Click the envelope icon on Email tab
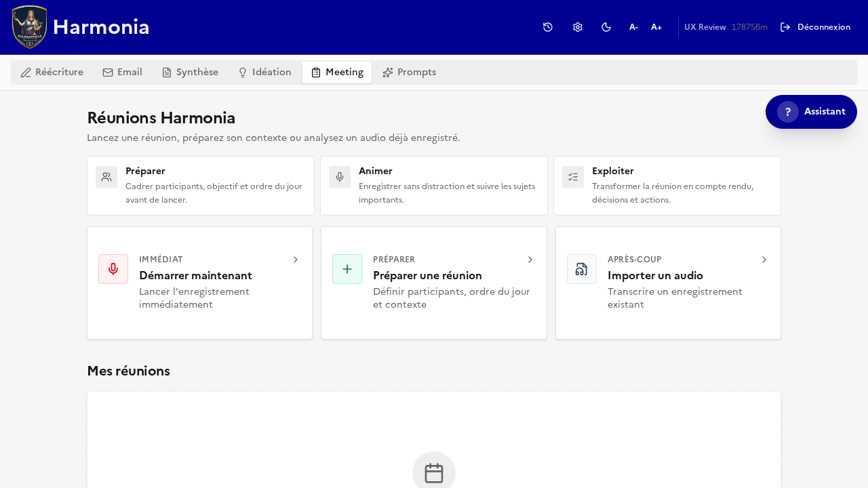868x488 pixels. click(108, 73)
